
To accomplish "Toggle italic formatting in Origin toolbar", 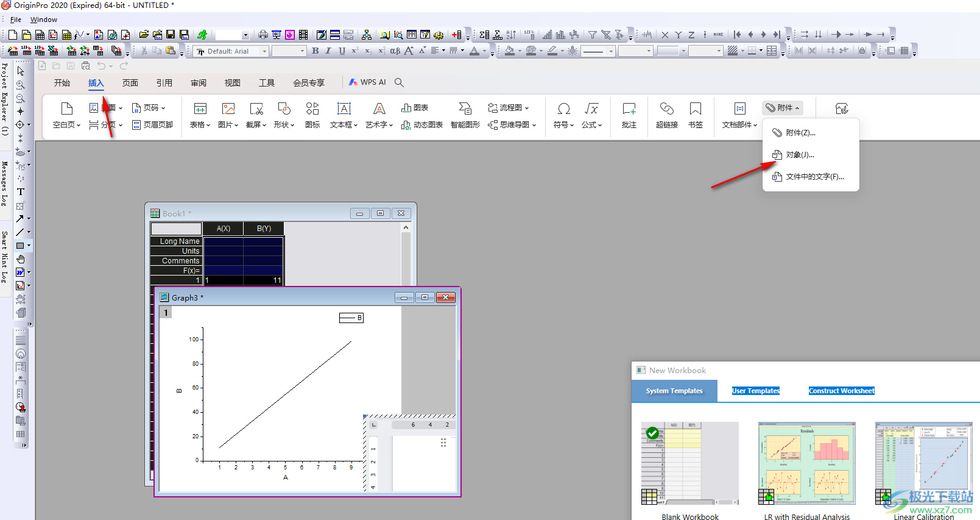I will (x=328, y=51).
